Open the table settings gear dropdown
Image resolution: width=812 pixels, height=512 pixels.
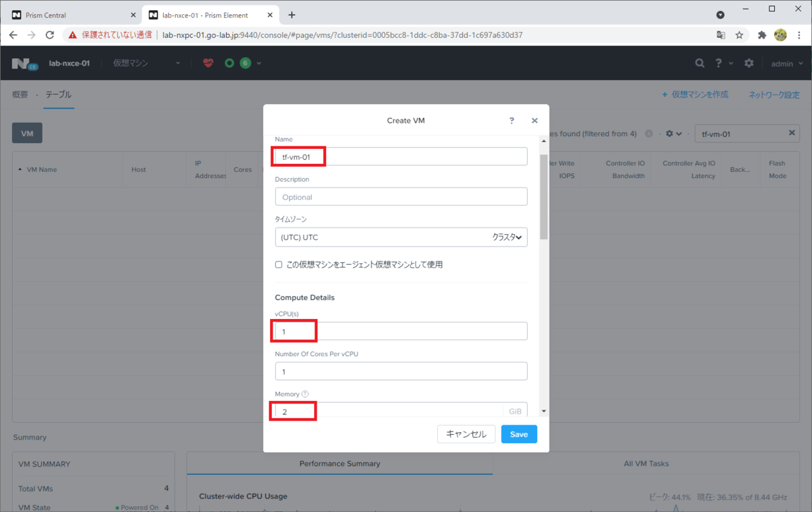point(673,133)
